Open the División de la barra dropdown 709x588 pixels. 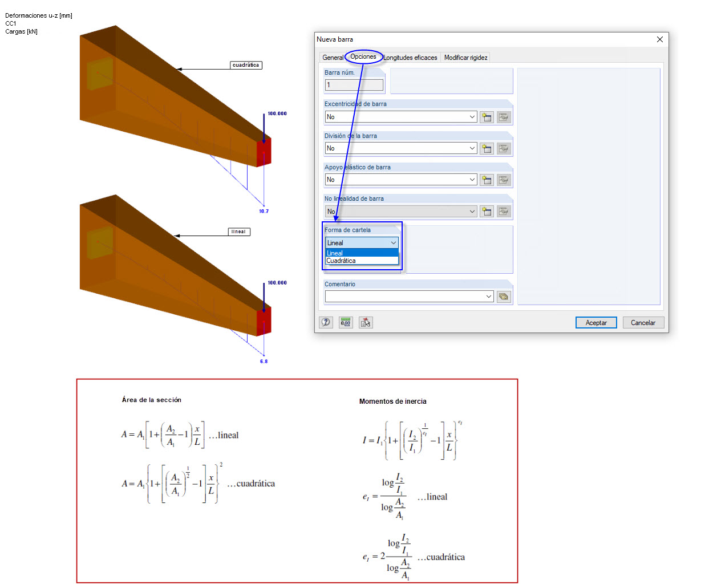pyautogui.click(x=472, y=148)
